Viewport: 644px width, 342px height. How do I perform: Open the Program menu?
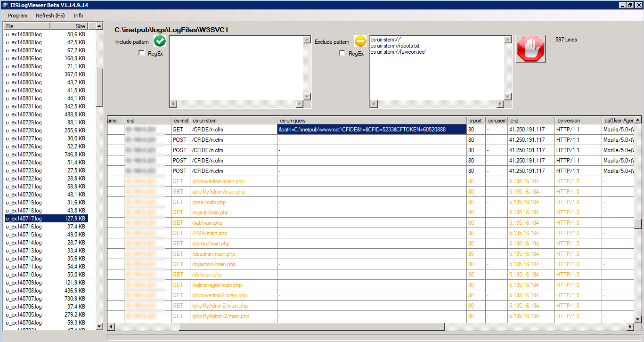point(17,16)
